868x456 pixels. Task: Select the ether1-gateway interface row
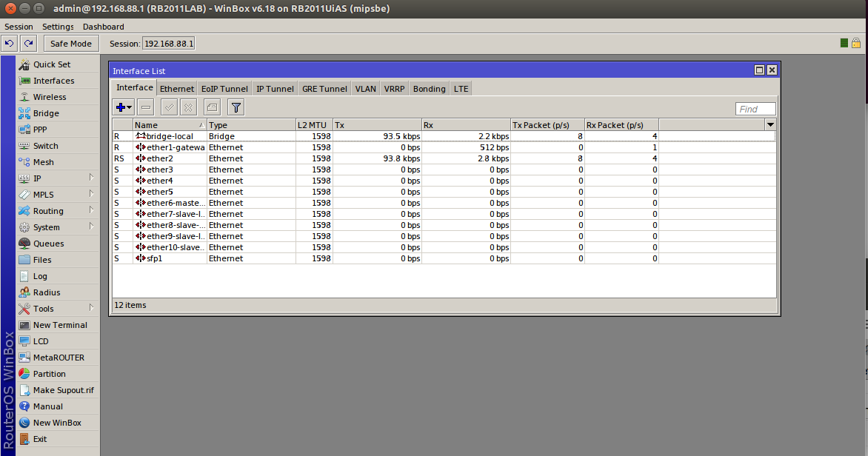[174, 147]
